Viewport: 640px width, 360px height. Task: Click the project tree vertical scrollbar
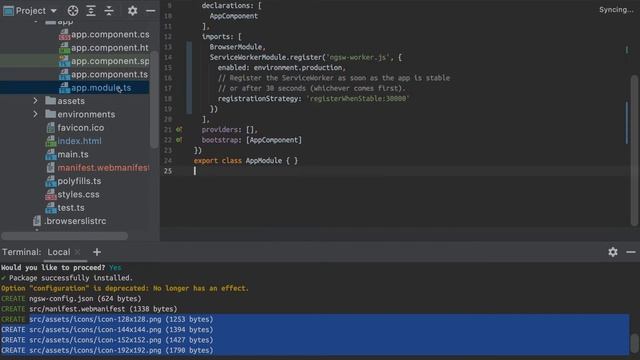154,100
